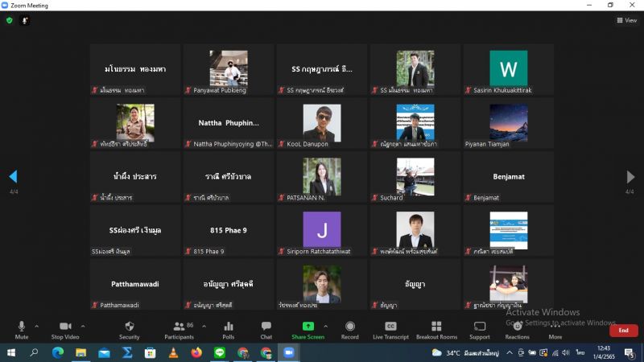Go to previous gallery page with left arrow
Viewport: 644px width, 362px height.
(x=13, y=176)
